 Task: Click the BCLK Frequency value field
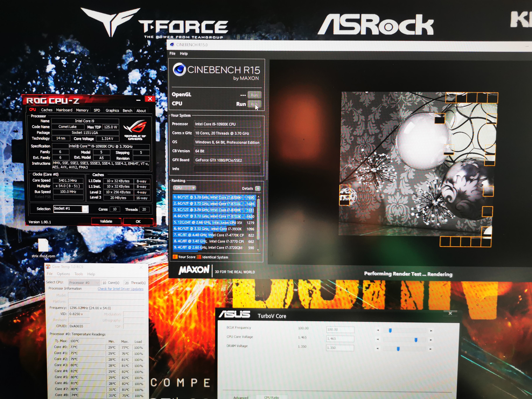(340, 329)
